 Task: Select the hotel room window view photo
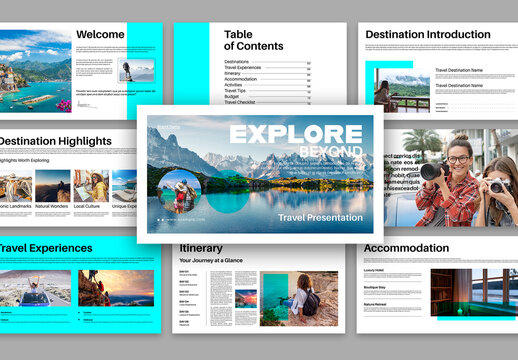pyautogui.click(x=474, y=292)
